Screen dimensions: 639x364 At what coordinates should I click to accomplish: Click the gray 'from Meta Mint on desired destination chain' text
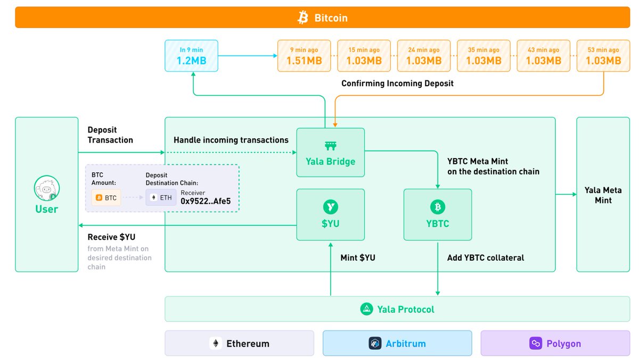coord(120,258)
